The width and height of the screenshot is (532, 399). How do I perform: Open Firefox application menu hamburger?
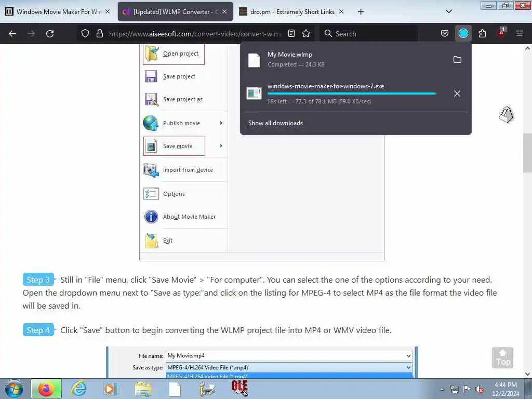click(x=520, y=33)
